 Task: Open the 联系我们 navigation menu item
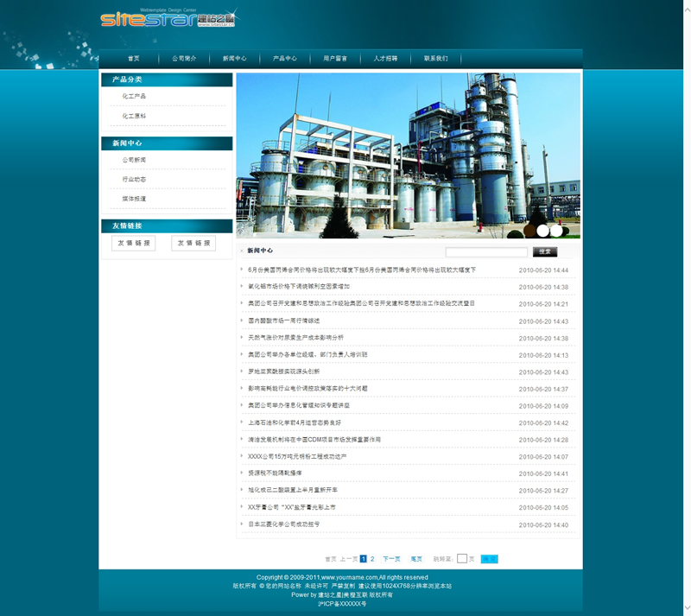pyautogui.click(x=435, y=59)
